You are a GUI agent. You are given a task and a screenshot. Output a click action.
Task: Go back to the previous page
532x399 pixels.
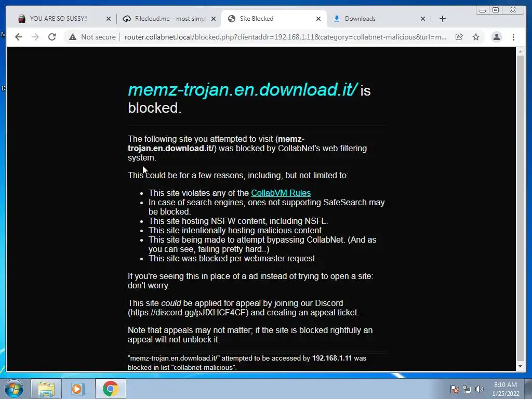coord(19,37)
